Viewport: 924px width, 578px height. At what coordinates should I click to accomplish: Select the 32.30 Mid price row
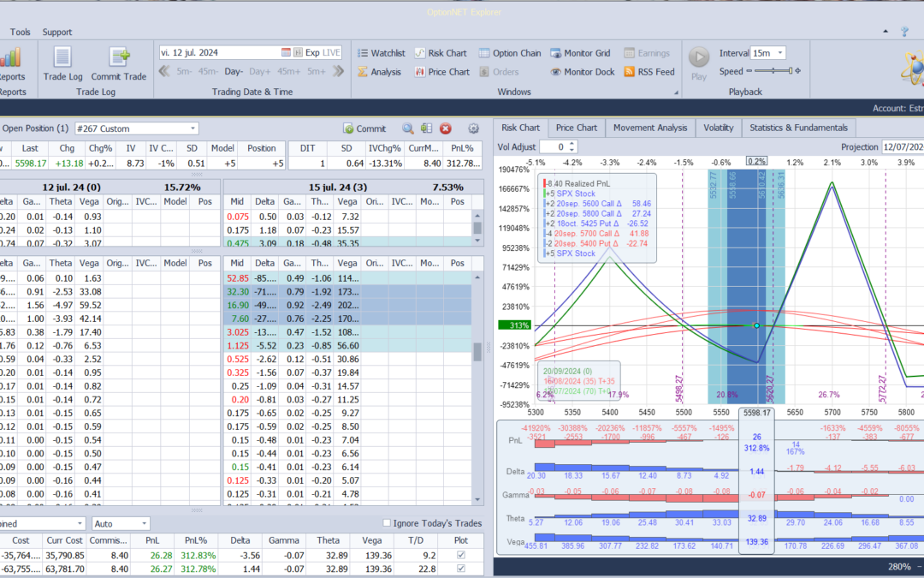click(347, 291)
